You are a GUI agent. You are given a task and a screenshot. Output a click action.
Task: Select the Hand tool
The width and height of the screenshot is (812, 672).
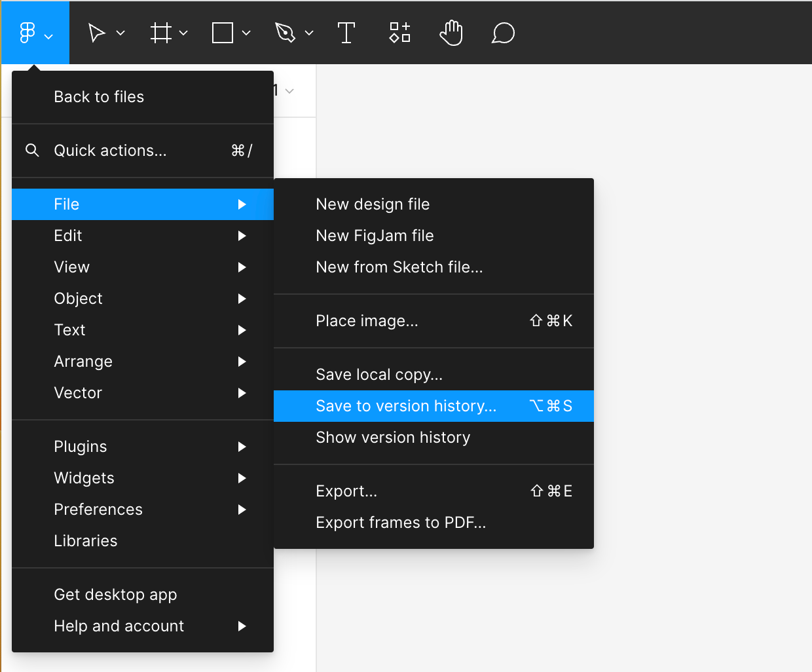pyautogui.click(x=451, y=33)
